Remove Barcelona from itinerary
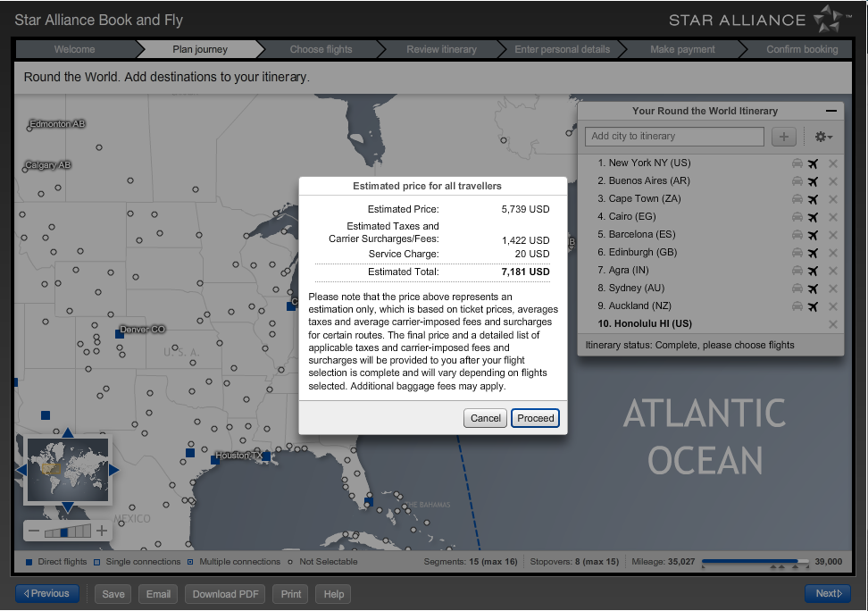Screen dimensions: 868x611 [832, 235]
